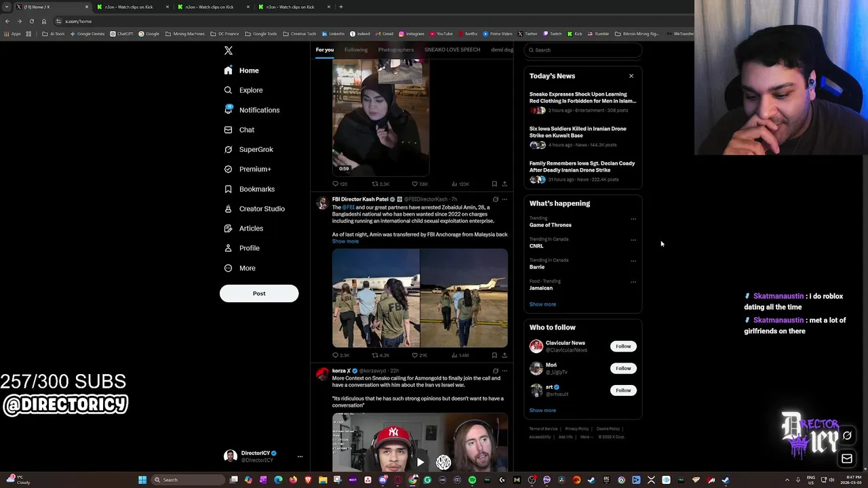Open the YouTube bookmark

[441, 34]
